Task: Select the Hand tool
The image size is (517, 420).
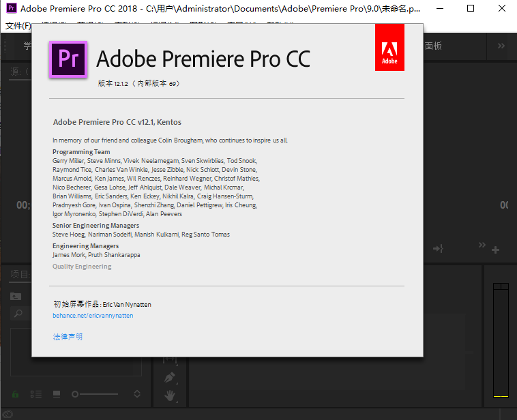Action: point(170,395)
